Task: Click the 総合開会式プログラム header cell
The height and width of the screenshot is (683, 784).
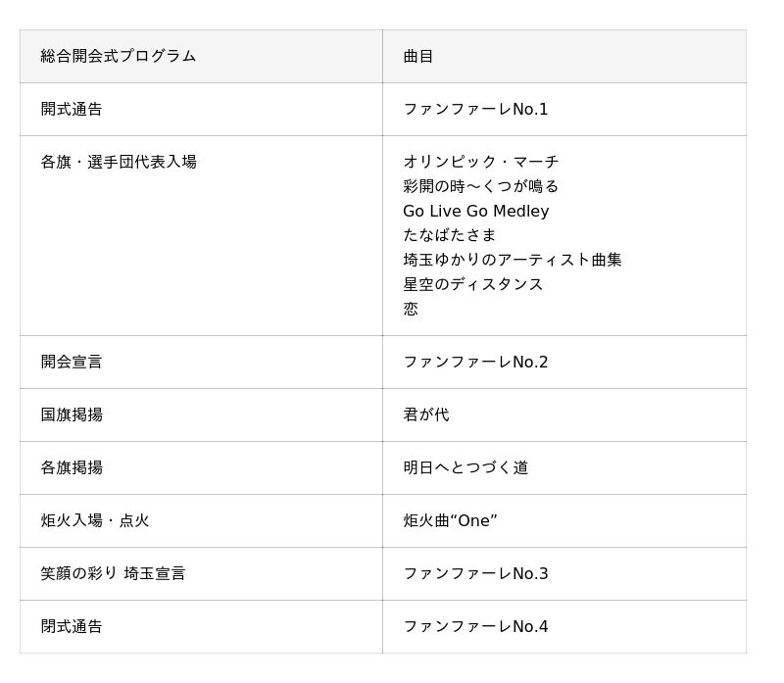Action: tap(201, 56)
